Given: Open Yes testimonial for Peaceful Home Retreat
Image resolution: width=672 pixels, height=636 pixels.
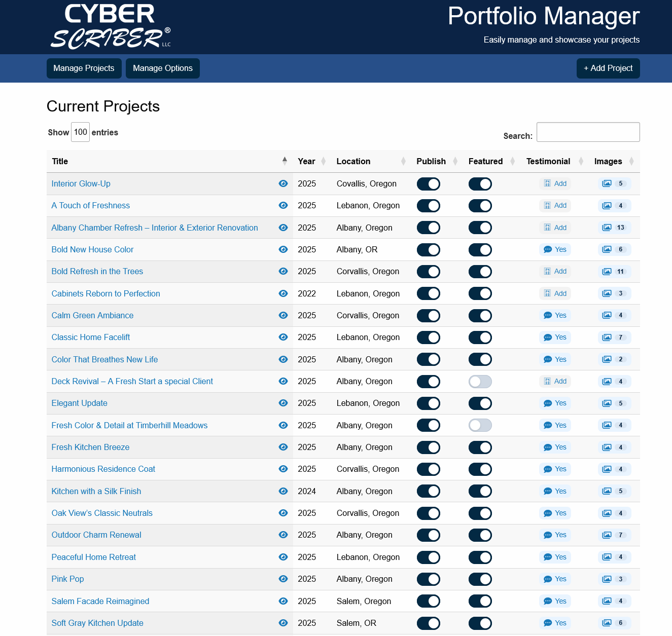Looking at the screenshot, I should [x=555, y=557].
